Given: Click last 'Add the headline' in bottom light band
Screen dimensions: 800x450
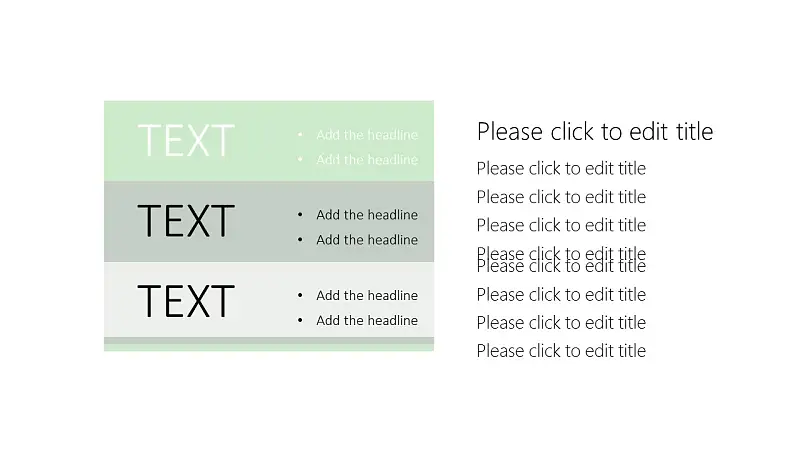Looking at the screenshot, I should pos(367,320).
